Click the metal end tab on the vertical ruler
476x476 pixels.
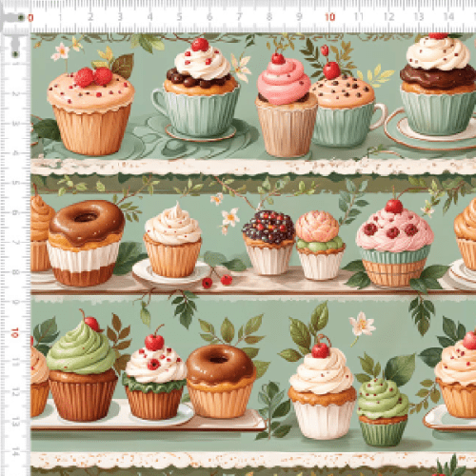15,46
